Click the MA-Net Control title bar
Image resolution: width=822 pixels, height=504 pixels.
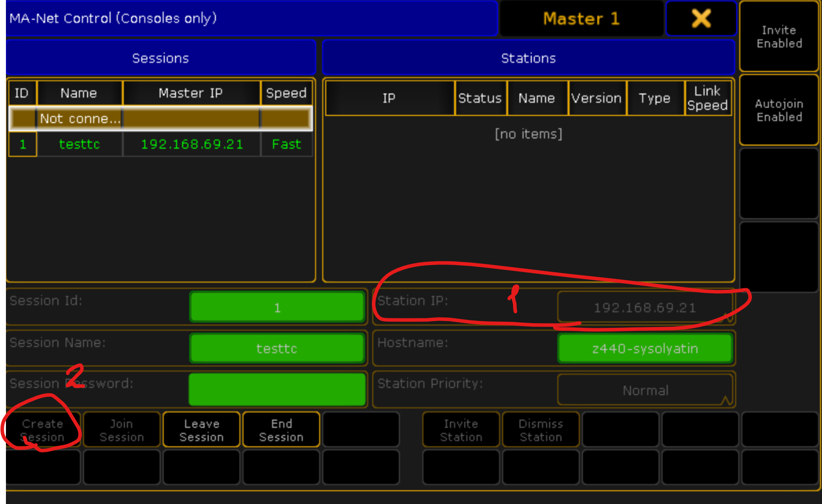[x=252, y=18]
